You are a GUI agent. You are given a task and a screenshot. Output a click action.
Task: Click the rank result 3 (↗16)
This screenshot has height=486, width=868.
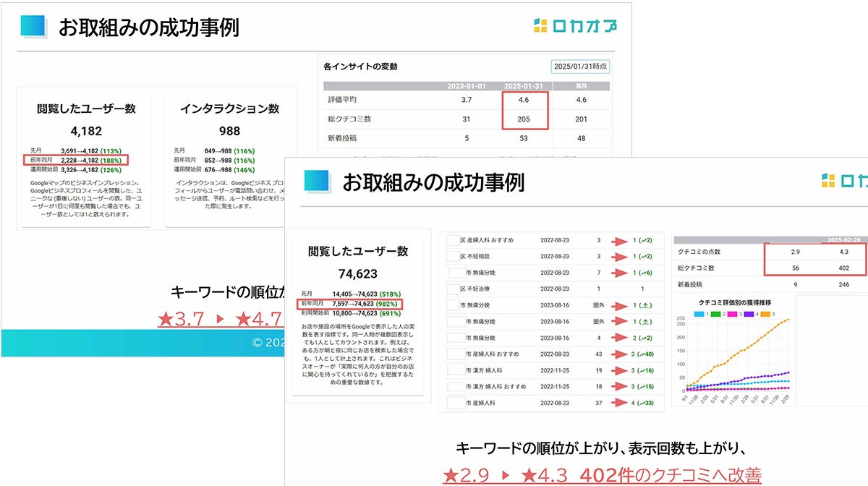(x=643, y=370)
